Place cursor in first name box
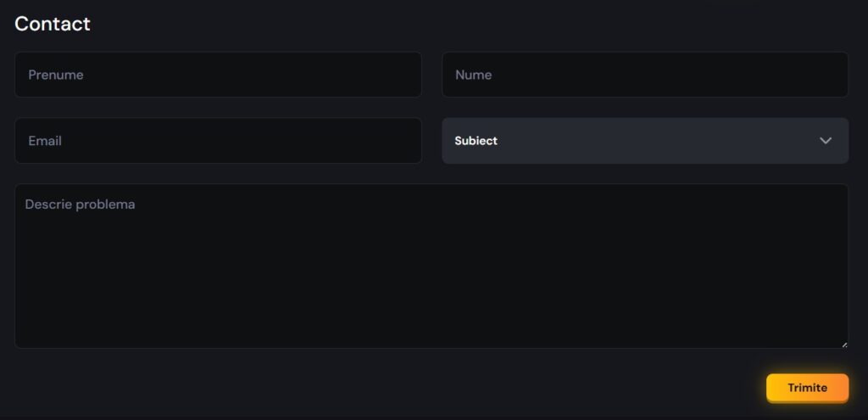This screenshot has width=868, height=420. click(x=218, y=75)
